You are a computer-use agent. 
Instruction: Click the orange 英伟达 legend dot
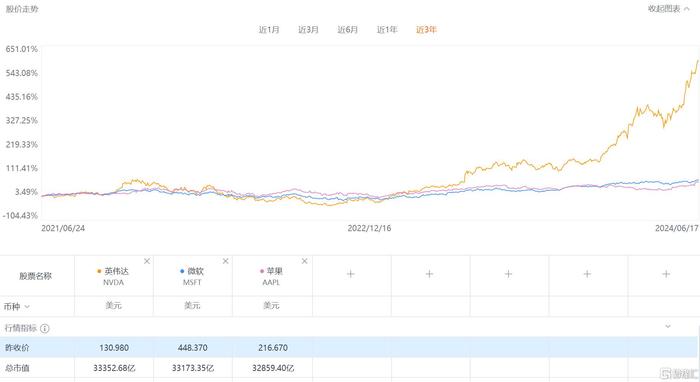tap(99, 271)
